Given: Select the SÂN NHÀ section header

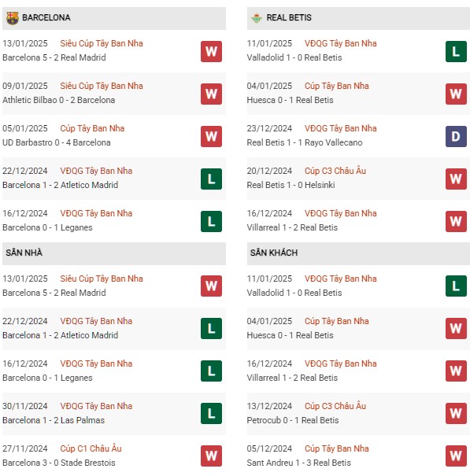Looking at the screenshot, I should (x=114, y=253).
